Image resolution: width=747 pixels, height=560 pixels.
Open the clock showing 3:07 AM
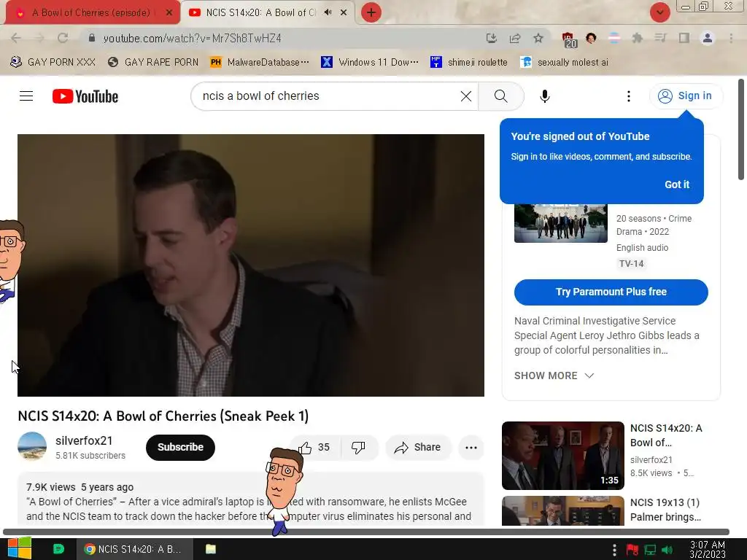[708, 550]
